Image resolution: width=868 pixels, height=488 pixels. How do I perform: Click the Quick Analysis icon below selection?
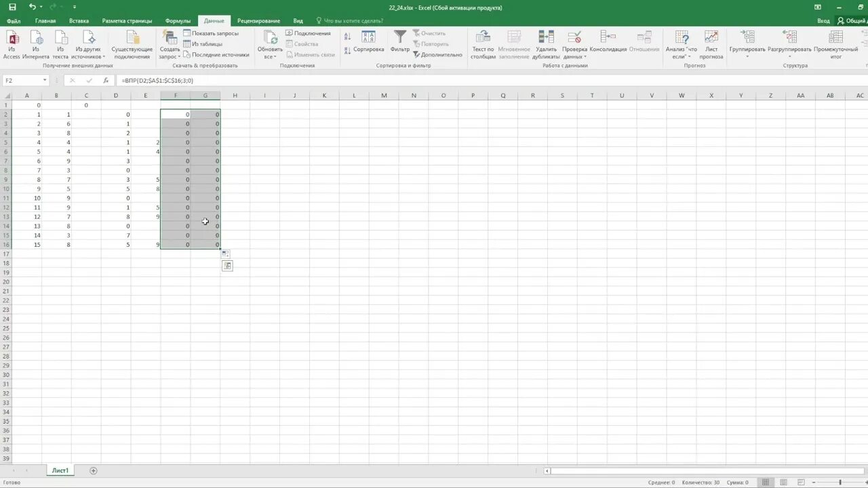click(227, 266)
